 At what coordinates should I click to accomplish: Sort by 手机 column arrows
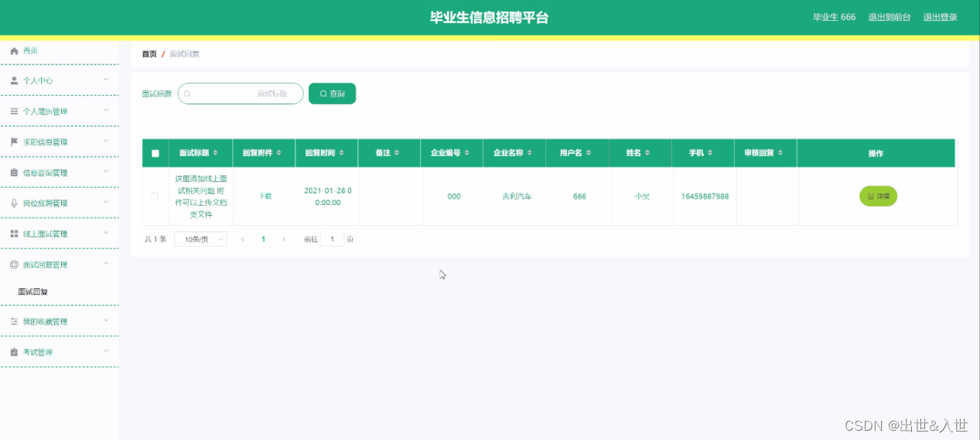click(x=710, y=153)
